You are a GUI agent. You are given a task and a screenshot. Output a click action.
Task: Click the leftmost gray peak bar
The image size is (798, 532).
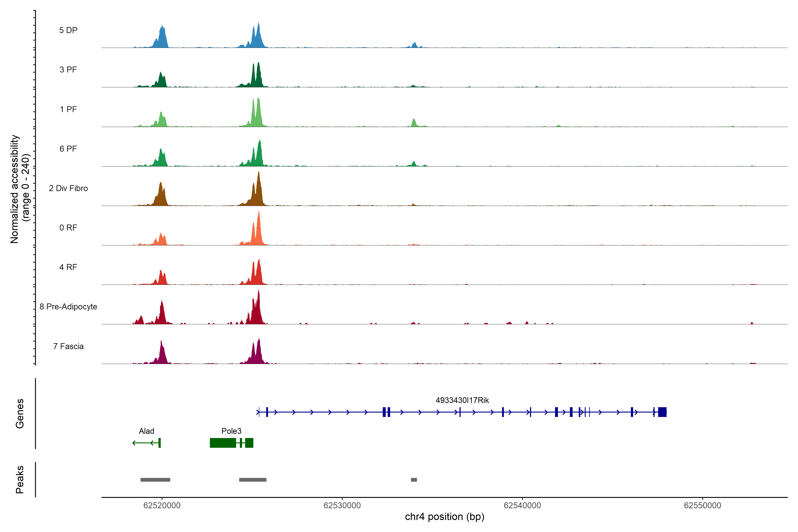pos(155,480)
